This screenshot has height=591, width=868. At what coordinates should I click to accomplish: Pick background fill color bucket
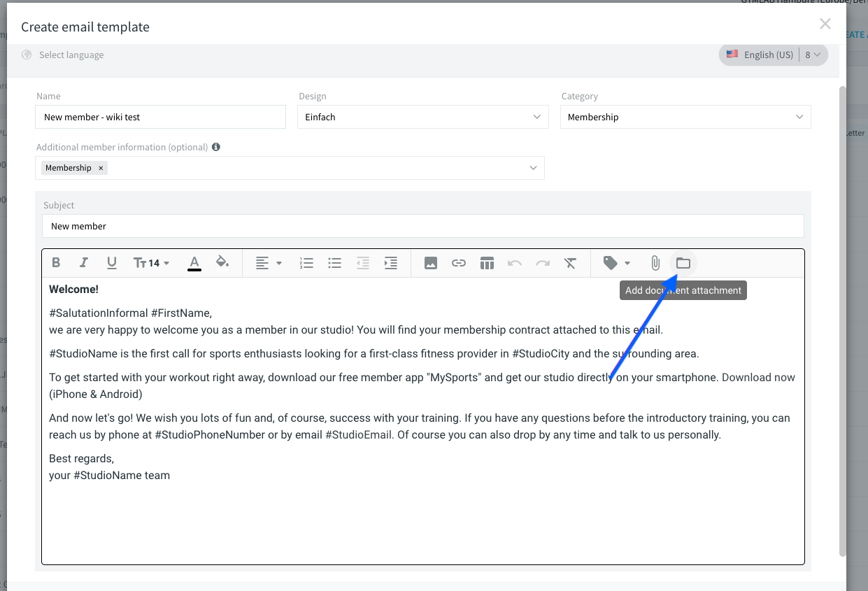222,263
